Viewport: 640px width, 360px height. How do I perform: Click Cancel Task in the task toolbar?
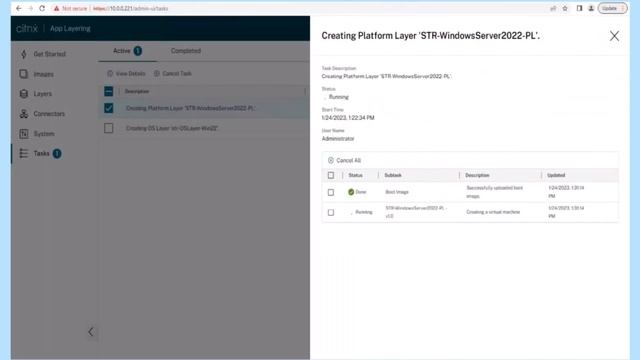(x=173, y=73)
